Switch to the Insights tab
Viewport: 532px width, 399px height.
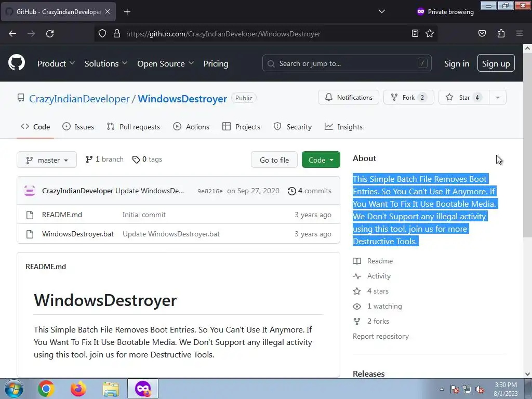(343, 127)
